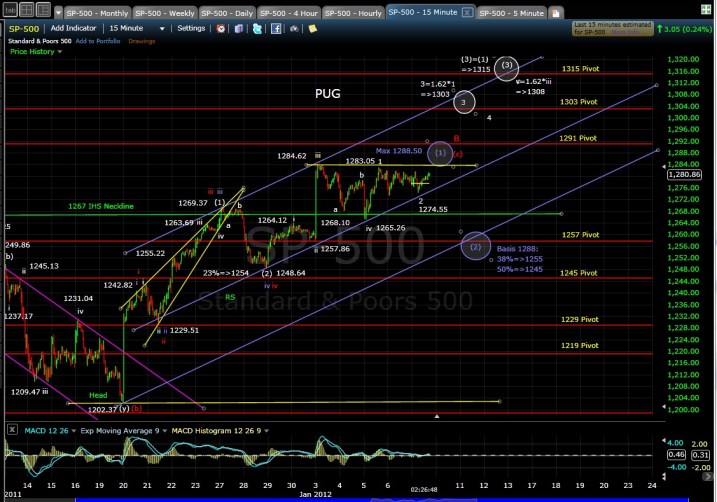Viewport: 717px width, 502px height.
Task: Click the 02:26:48 time label
Action: pyautogui.click(x=424, y=490)
